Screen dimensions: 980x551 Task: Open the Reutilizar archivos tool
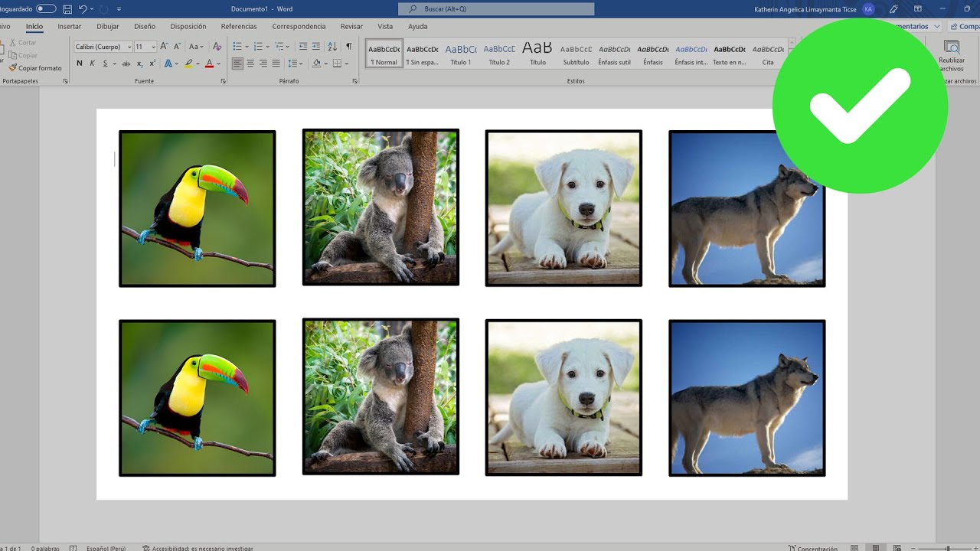[x=952, y=55]
